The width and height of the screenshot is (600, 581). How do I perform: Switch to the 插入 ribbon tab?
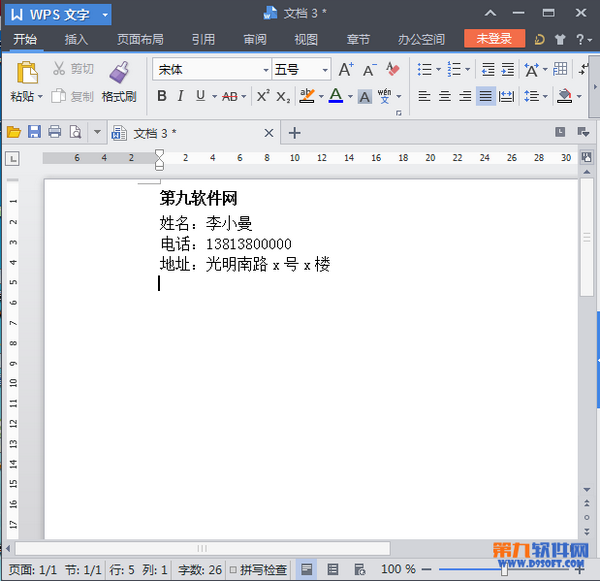[76, 40]
